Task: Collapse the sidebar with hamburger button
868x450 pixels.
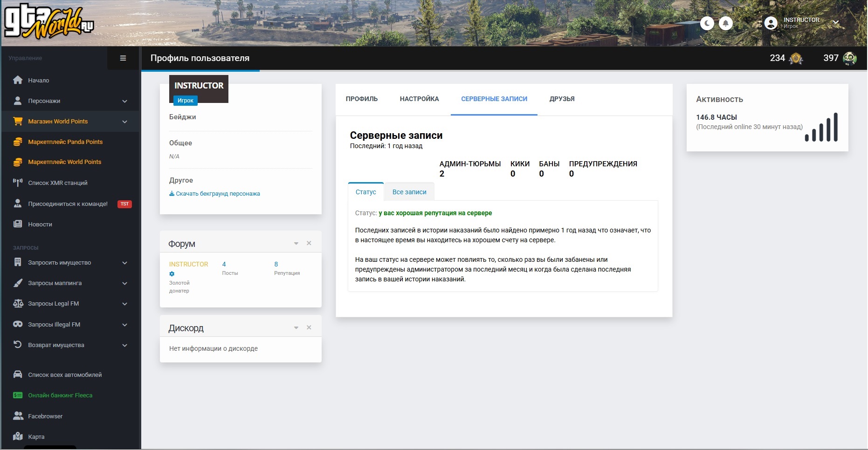Action: 123,58
